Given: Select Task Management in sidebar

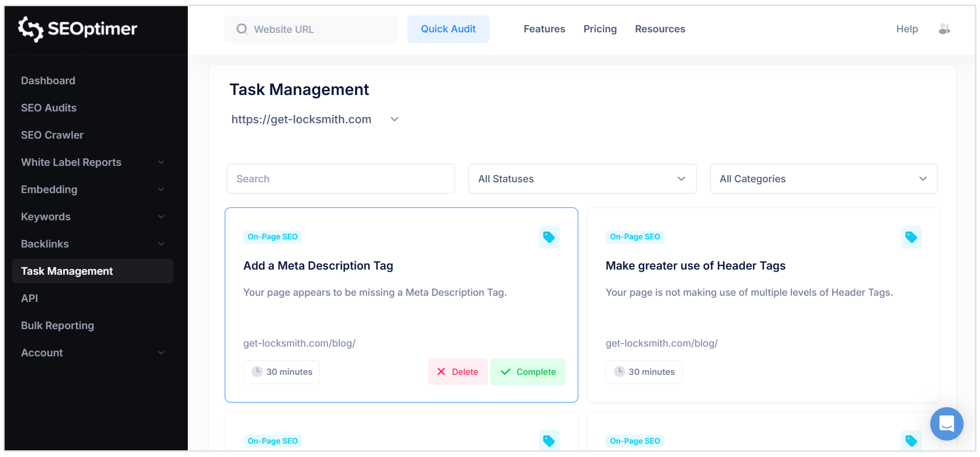Looking at the screenshot, I should [x=92, y=271].
